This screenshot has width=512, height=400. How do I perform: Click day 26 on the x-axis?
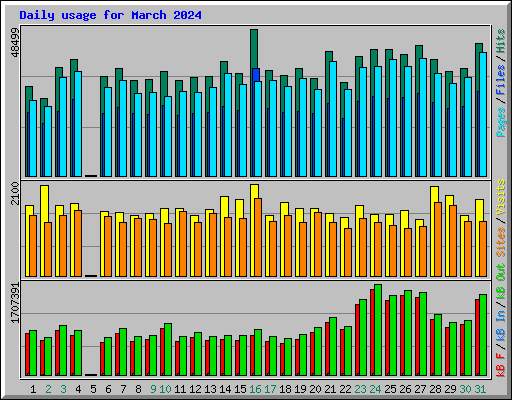(405, 389)
